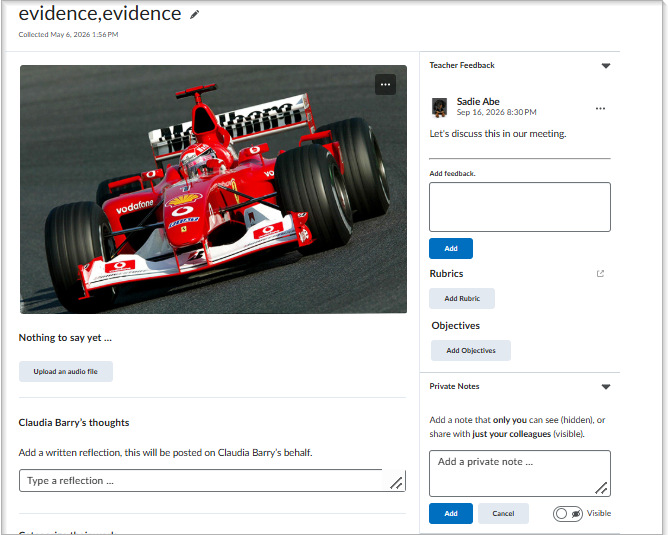Screen dimensions: 668x535
Task: Focus the Type a reflection field
Action: pos(212,480)
